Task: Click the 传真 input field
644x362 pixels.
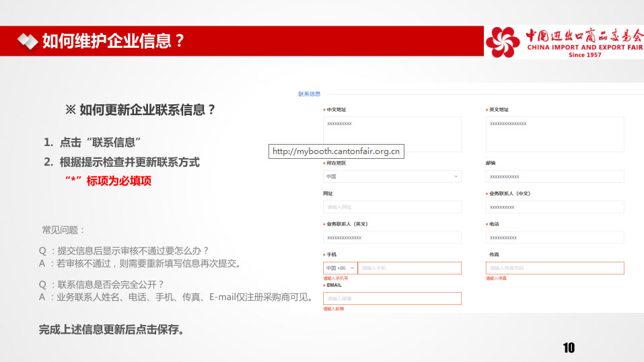Action: (554, 268)
